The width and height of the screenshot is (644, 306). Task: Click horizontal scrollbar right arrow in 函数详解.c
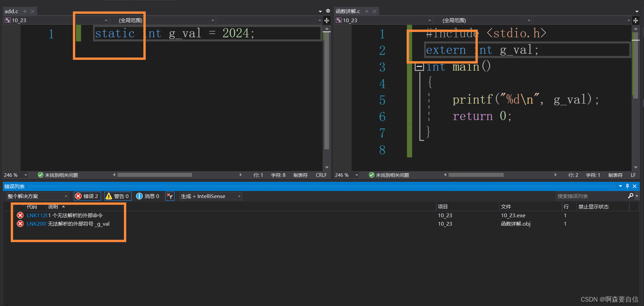coord(555,175)
